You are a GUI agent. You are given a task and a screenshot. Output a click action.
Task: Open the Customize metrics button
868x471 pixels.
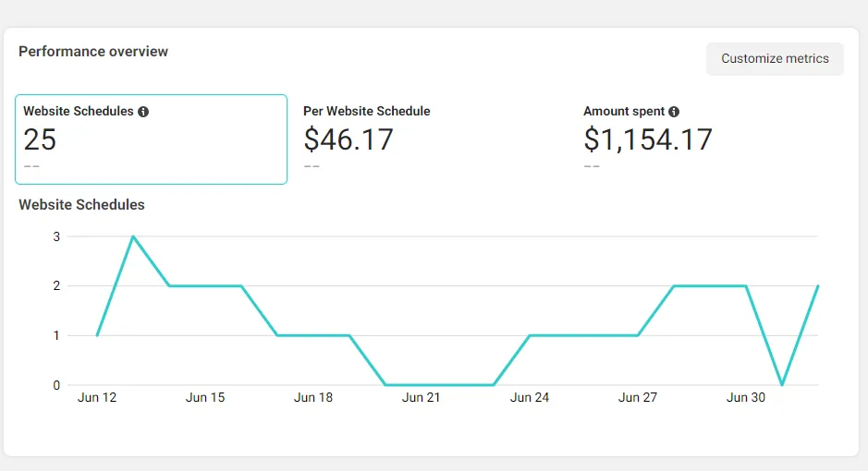[x=775, y=58]
